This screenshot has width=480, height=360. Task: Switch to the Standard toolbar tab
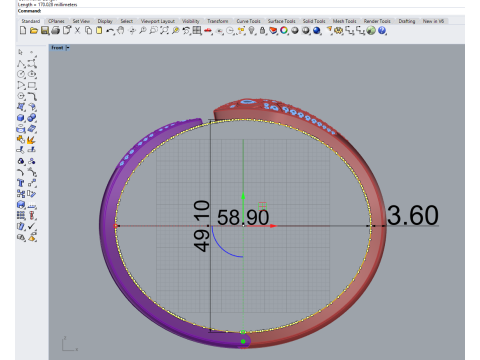pos(31,21)
